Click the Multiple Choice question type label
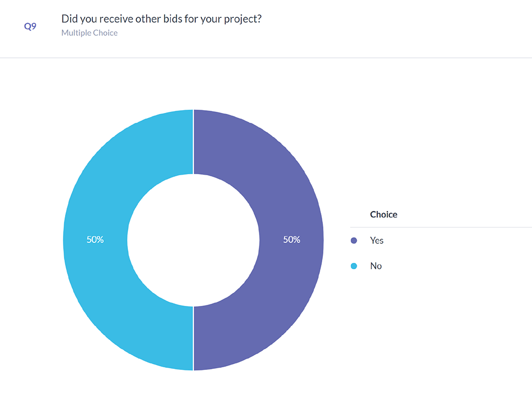The width and height of the screenshot is (532, 403). click(x=90, y=33)
